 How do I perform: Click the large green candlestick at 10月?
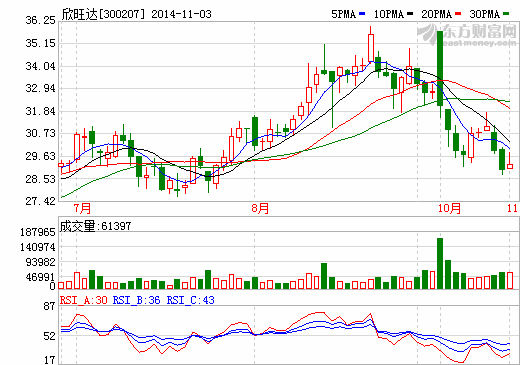pos(440,68)
